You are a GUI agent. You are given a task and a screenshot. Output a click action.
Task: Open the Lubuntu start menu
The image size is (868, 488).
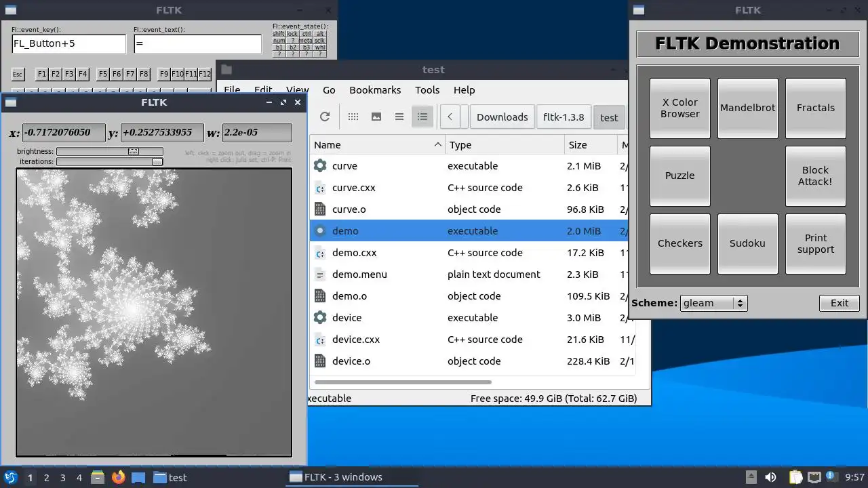[x=11, y=477]
